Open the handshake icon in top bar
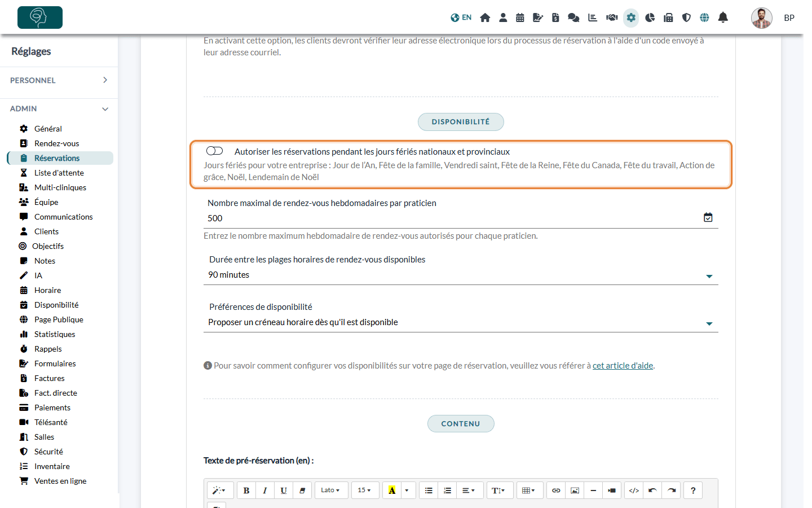 612,17
